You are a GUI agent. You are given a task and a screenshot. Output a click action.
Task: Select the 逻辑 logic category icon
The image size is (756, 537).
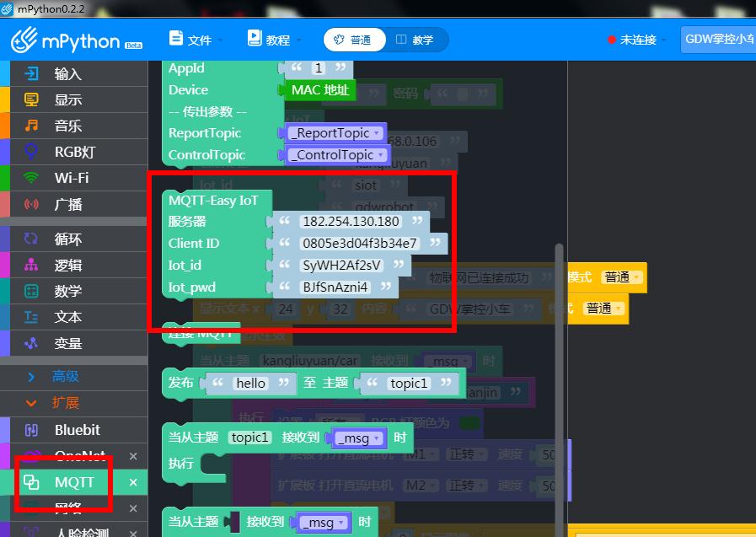pos(31,265)
